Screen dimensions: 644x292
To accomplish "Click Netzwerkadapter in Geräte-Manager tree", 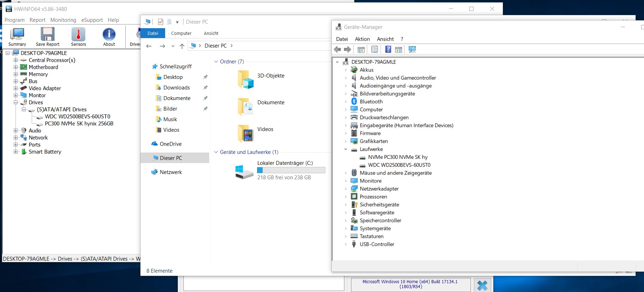I will coord(379,189).
